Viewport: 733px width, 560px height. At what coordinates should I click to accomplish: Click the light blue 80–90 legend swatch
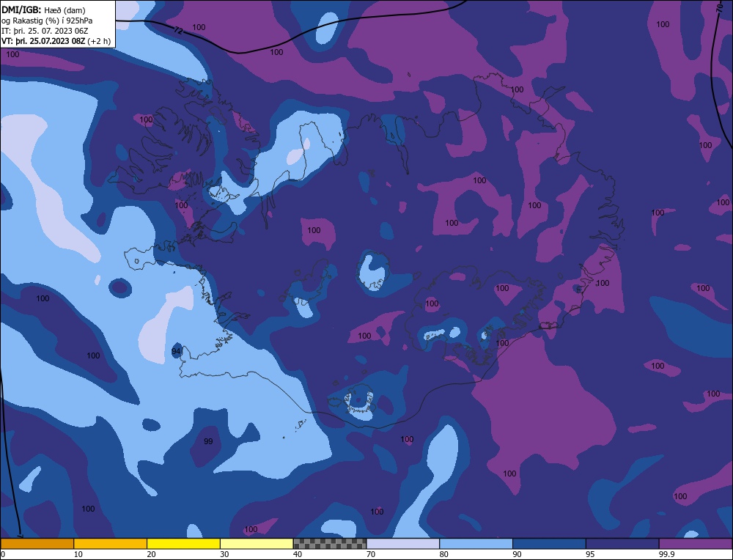point(476,543)
